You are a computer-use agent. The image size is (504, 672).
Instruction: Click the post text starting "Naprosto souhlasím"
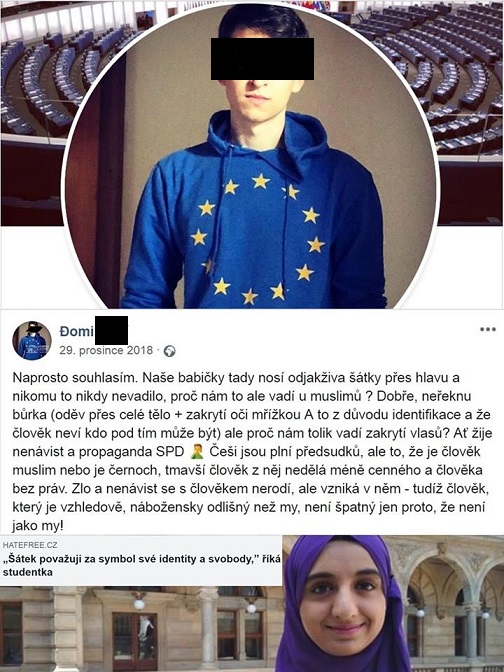pyautogui.click(x=251, y=452)
